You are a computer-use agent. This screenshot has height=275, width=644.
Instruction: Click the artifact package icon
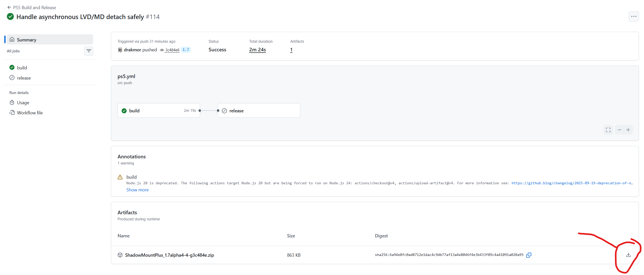point(120,255)
